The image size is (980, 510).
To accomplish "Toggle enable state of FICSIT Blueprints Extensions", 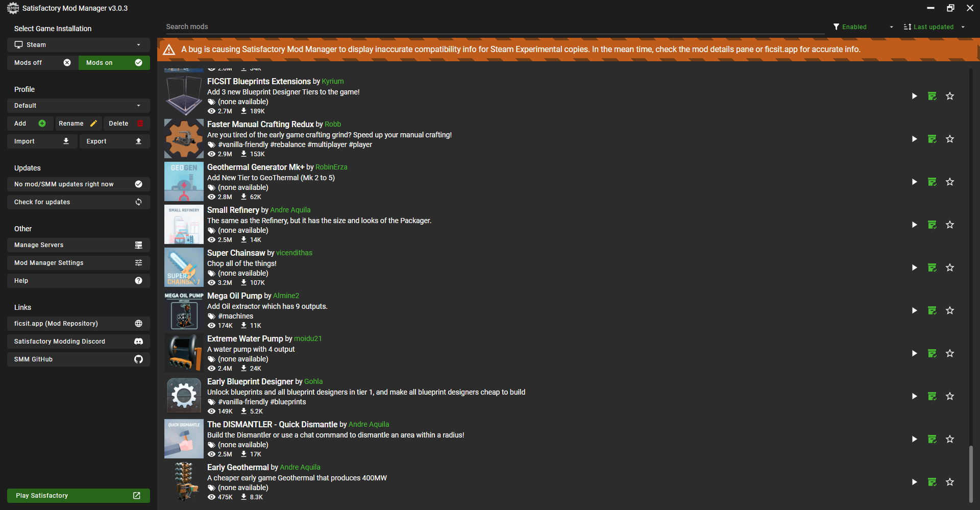I will pyautogui.click(x=915, y=96).
